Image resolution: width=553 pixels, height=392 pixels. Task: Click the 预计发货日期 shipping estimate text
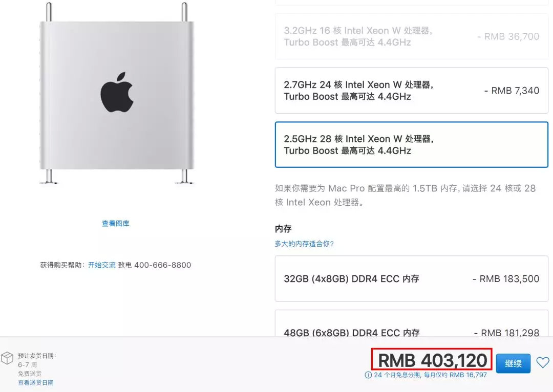click(x=37, y=356)
